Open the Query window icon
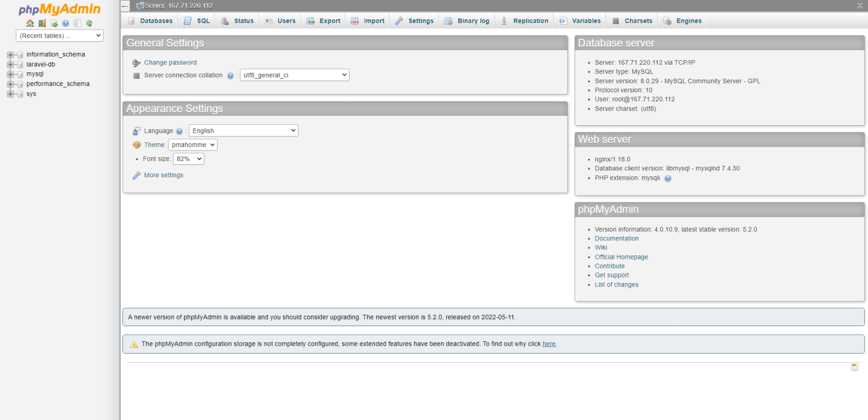This screenshot has height=420, width=868. point(54,23)
